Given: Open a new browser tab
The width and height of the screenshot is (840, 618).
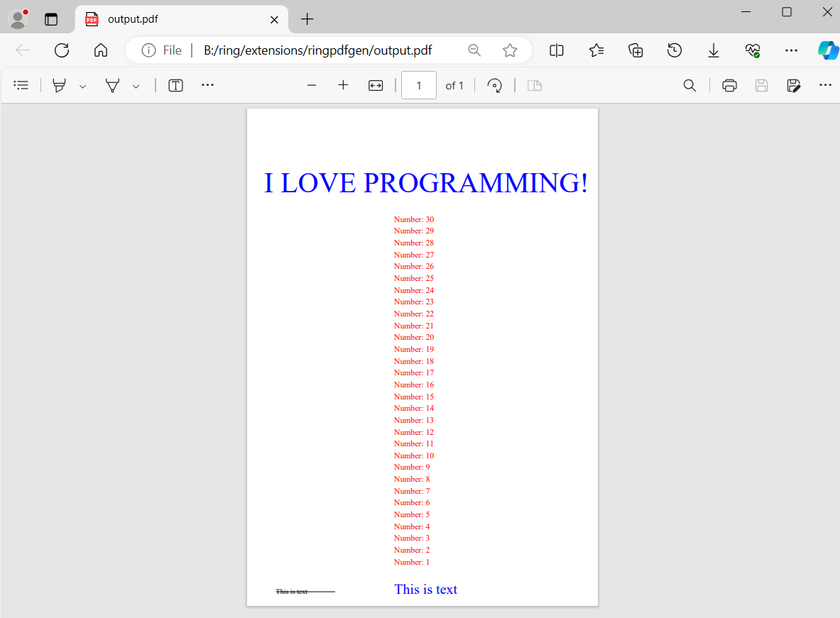Looking at the screenshot, I should point(307,19).
